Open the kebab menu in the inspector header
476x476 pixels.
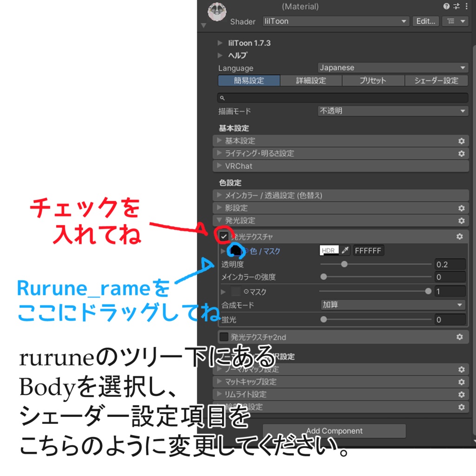[x=466, y=6]
